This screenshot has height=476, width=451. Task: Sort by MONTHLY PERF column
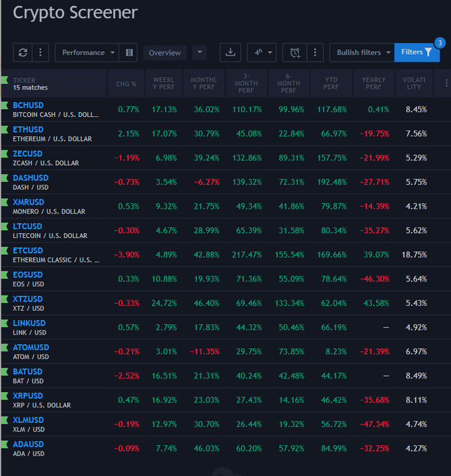pyautogui.click(x=203, y=83)
